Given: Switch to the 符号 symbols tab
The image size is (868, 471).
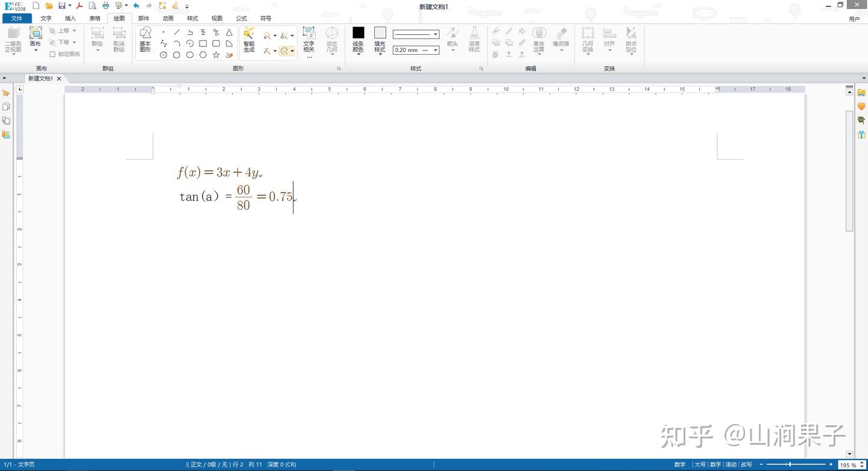Looking at the screenshot, I should pos(265,18).
